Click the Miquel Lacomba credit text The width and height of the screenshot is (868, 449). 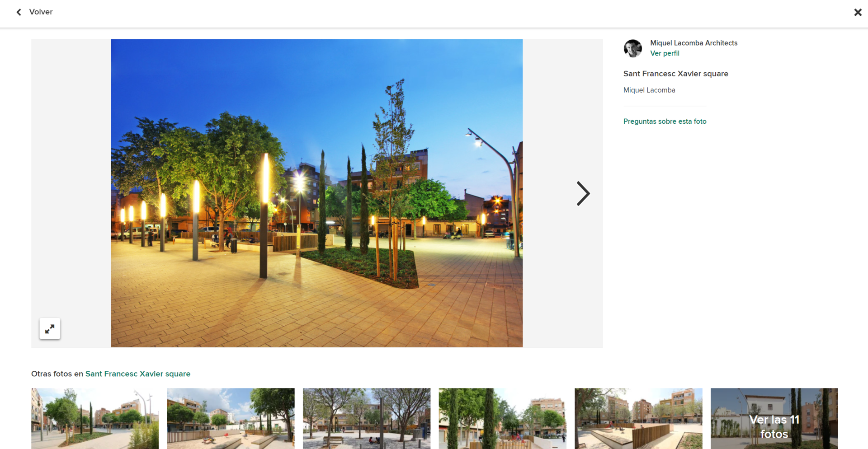(649, 90)
